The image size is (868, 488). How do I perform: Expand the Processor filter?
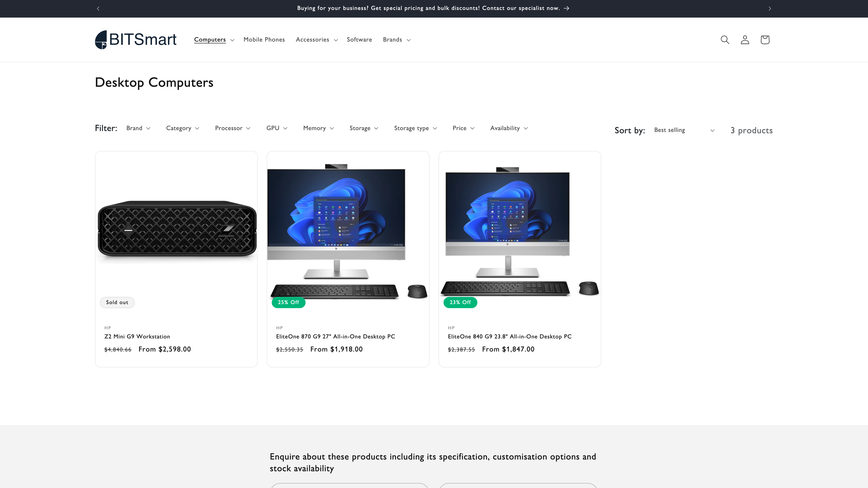(233, 128)
